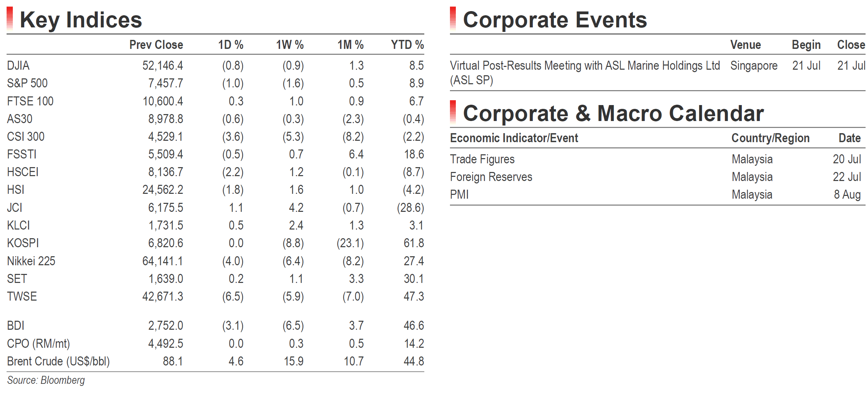Open the ASL Marine Holdings meeting entry

[585, 73]
